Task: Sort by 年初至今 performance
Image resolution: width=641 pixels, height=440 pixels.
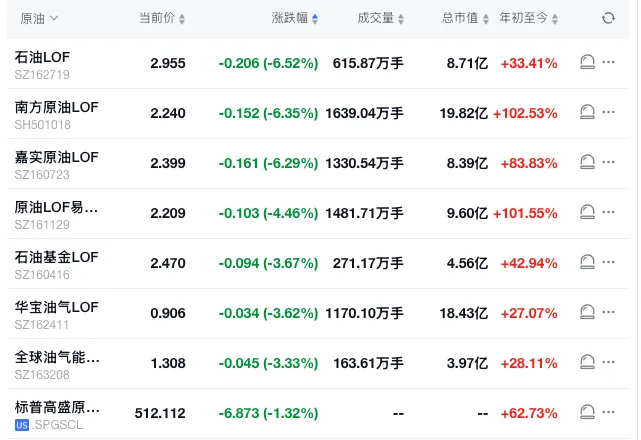Action: pyautogui.click(x=536, y=18)
